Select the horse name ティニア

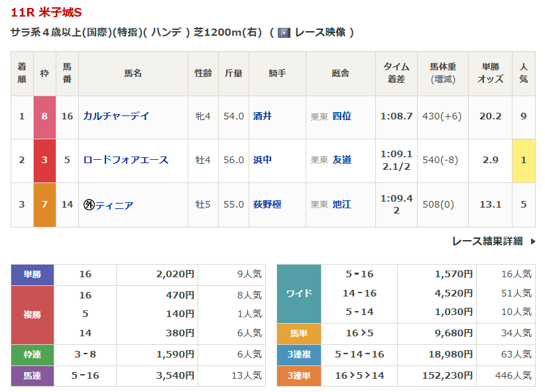pos(115,205)
